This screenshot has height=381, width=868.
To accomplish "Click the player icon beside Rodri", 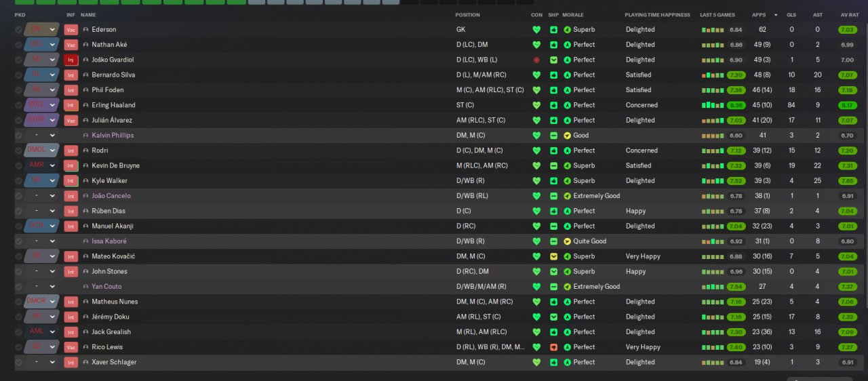I will (85, 151).
